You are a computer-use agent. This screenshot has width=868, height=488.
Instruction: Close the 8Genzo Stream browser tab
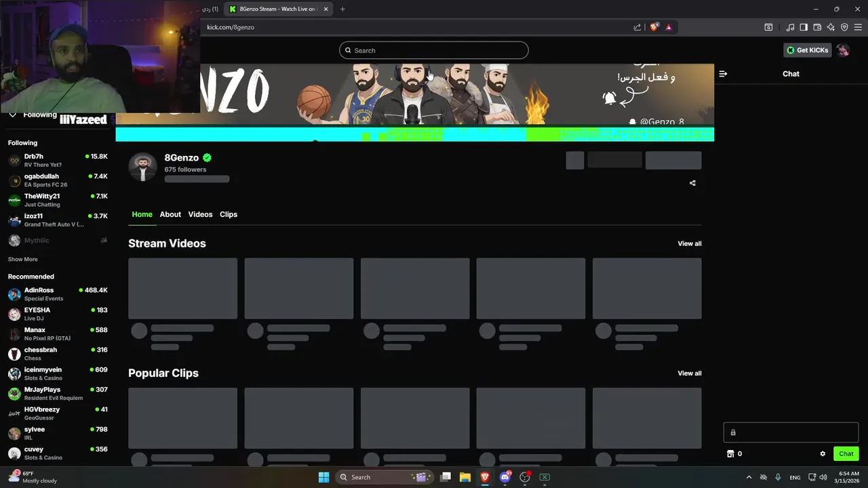click(x=325, y=9)
